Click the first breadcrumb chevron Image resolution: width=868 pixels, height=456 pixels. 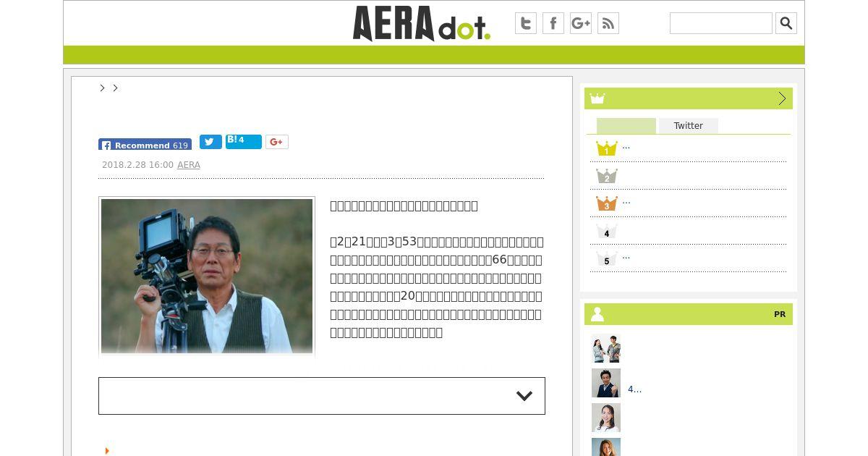102,88
